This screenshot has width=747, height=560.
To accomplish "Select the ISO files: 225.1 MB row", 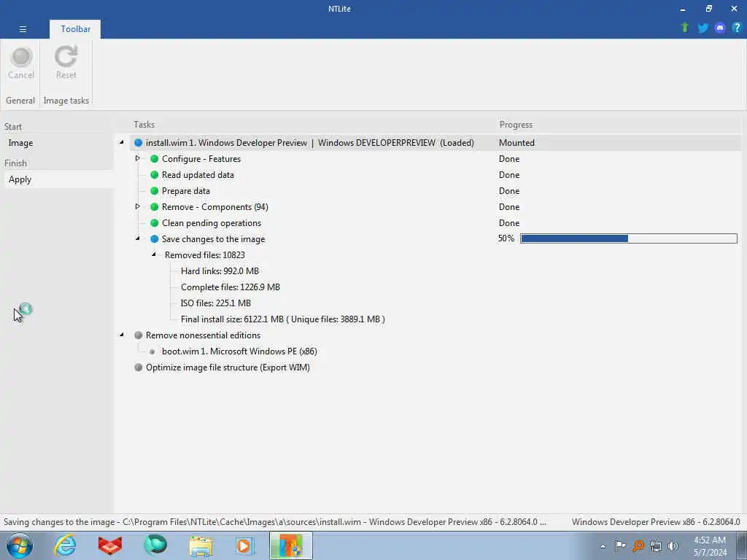I will (x=215, y=303).
